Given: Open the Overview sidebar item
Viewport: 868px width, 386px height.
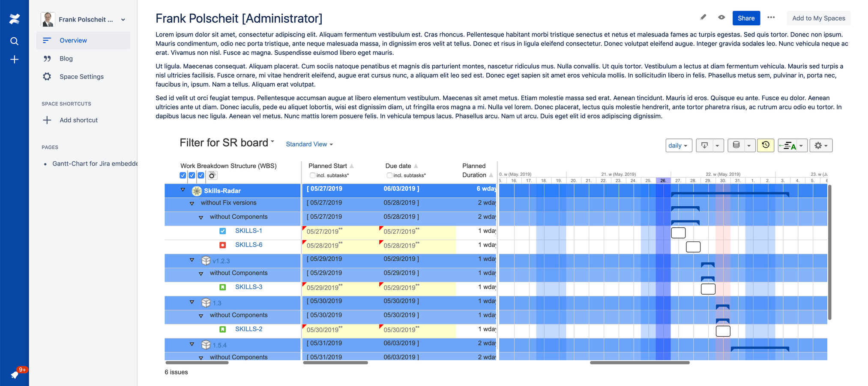Looking at the screenshot, I should 83,40.
